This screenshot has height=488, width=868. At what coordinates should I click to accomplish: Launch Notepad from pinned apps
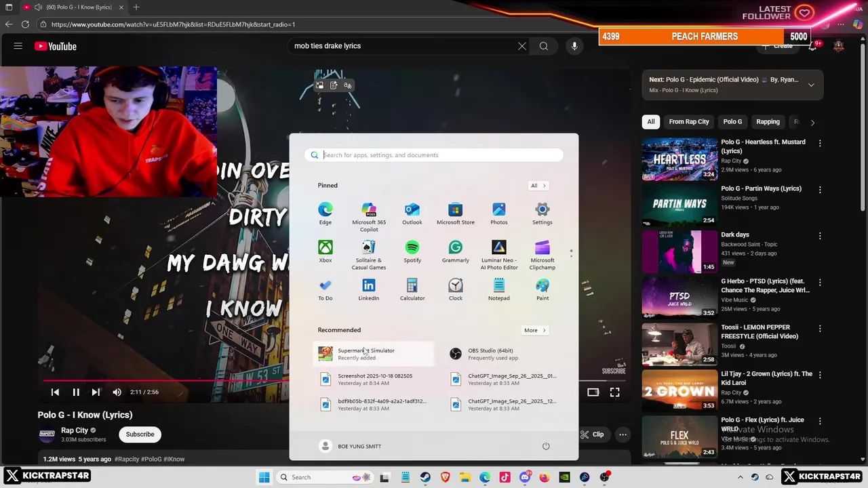(499, 289)
